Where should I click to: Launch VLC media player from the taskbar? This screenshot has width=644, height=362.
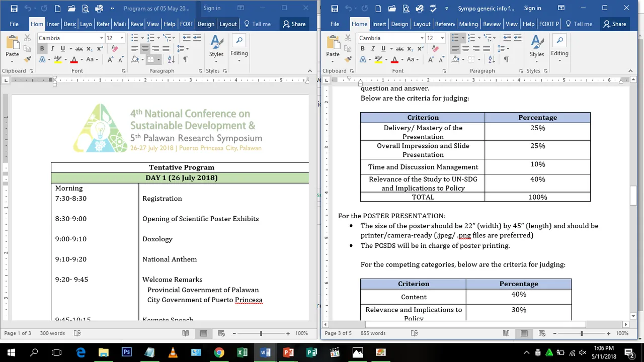(x=173, y=352)
